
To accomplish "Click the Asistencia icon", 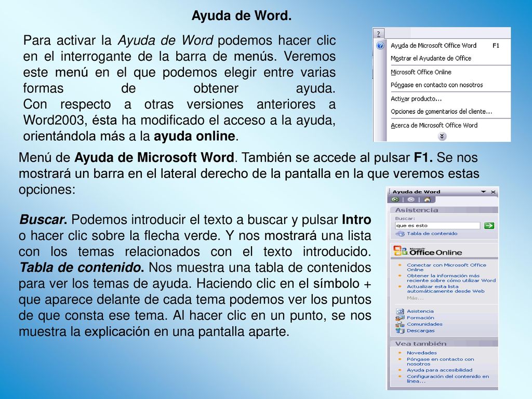I will 400,311.
